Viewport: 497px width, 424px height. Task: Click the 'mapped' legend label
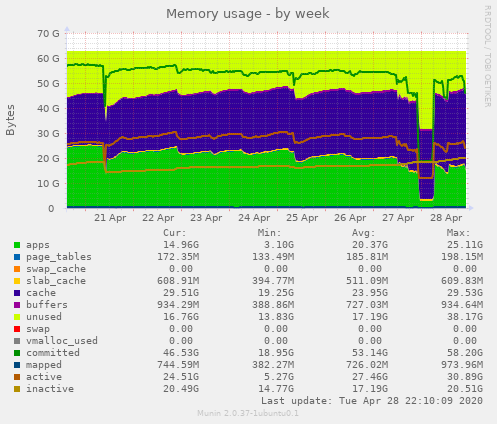coord(44,365)
